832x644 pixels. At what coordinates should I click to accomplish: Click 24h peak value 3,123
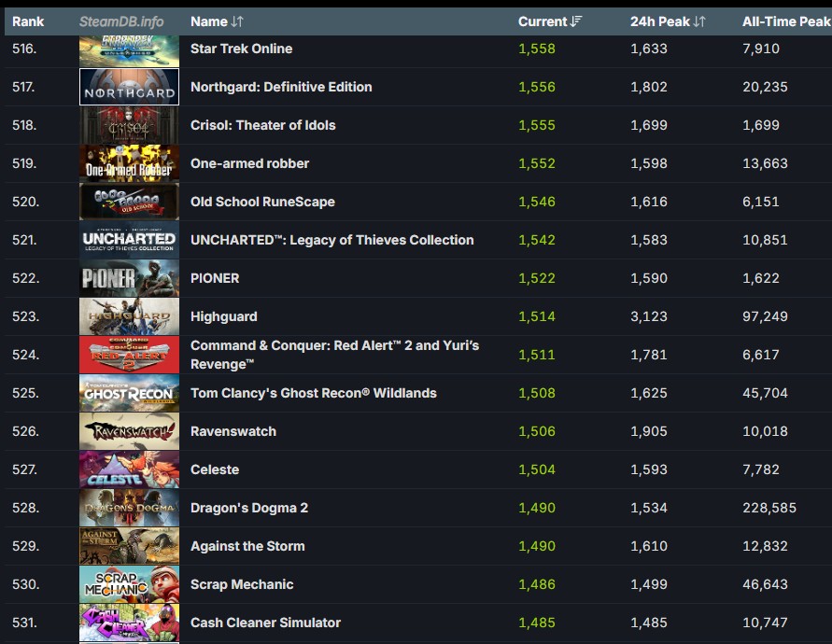coord(649,316)
